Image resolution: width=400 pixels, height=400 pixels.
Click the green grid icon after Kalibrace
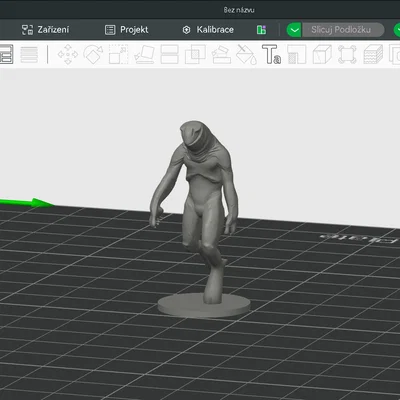pyautogui.click(x=262, y=30)
